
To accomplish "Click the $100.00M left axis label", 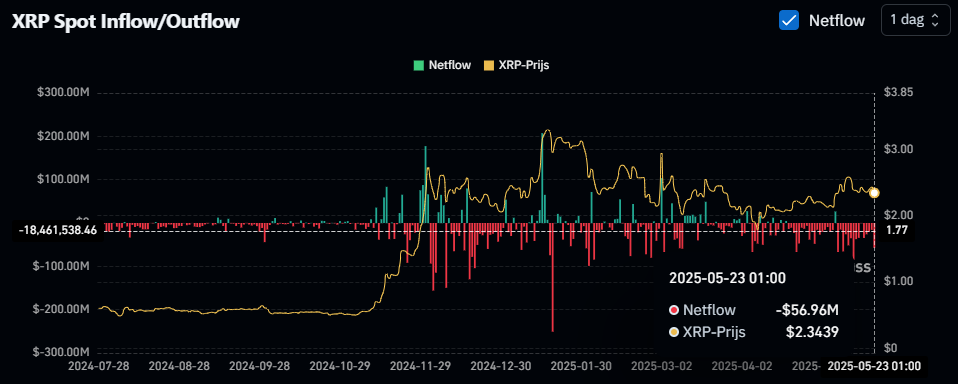I will tap(64, 180).
